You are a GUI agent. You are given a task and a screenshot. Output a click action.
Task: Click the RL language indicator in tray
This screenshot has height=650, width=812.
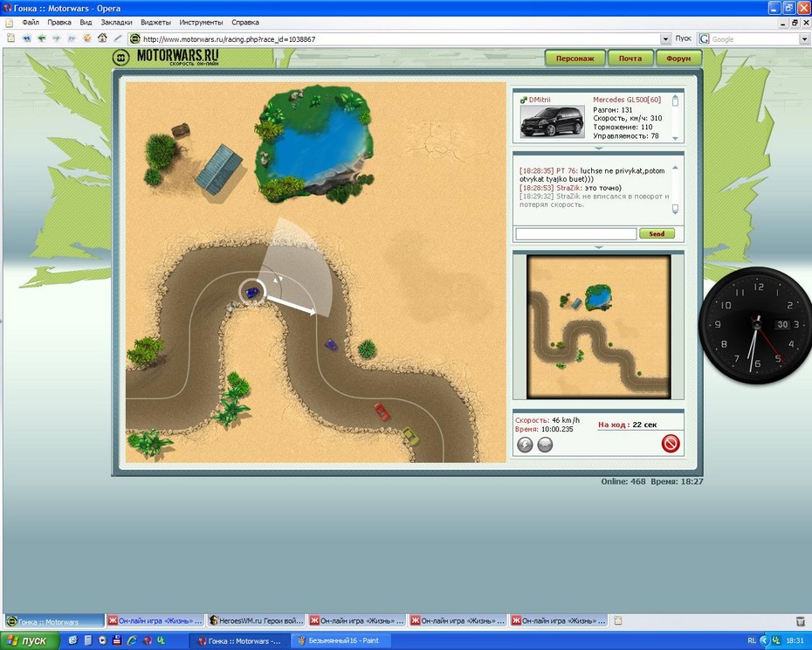pos(752,641)
